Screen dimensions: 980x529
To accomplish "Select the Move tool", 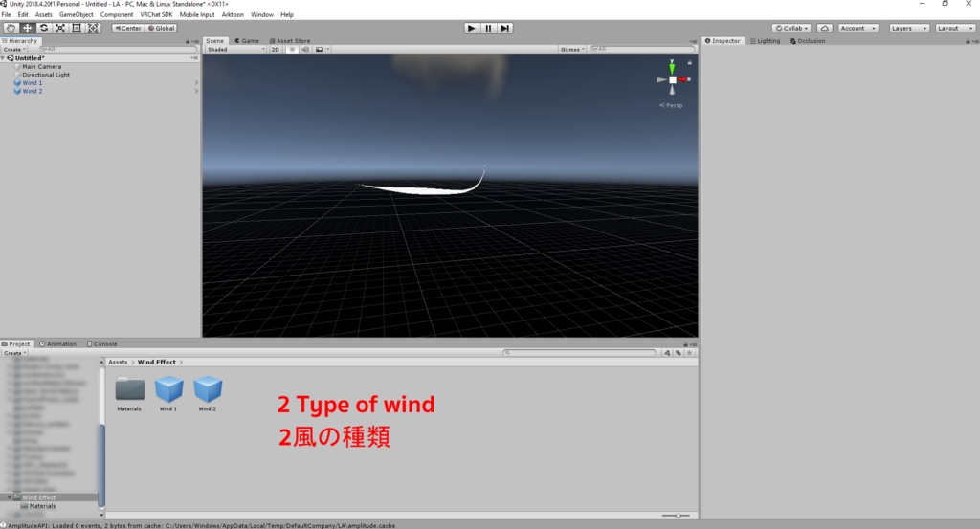I will [28, 28].
